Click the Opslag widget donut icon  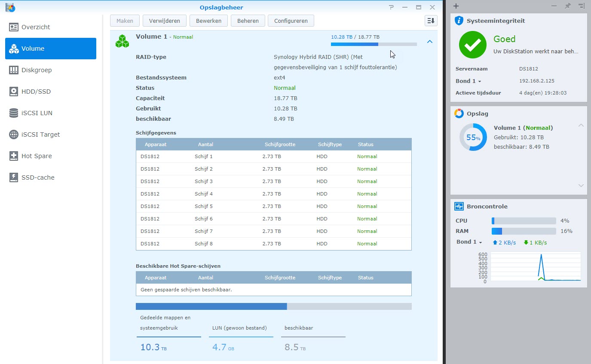click(459, 113)
